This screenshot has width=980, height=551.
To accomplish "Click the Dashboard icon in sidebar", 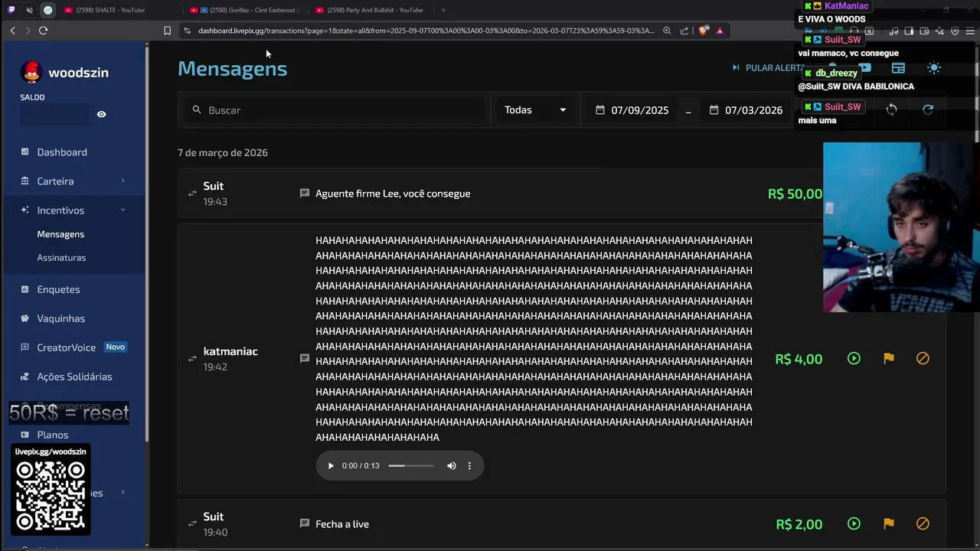I will pyautogui.click(x=24, y=152).
